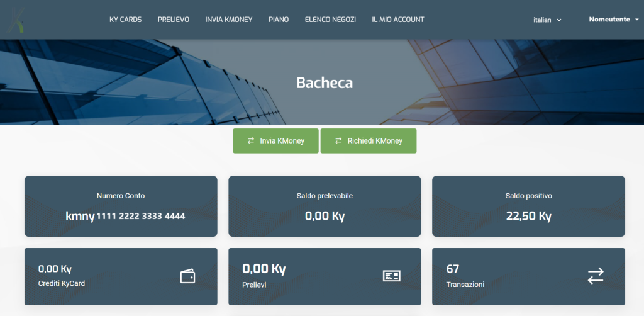Go to the PRELIEVO page
644x316 pixels.
click(x=174, y=20)
